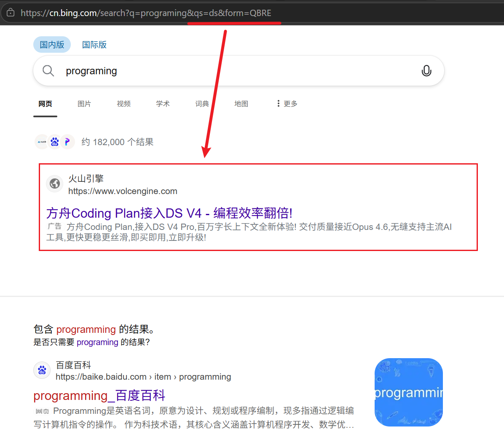Open the 图片 results tab

(x=84, y=104)
